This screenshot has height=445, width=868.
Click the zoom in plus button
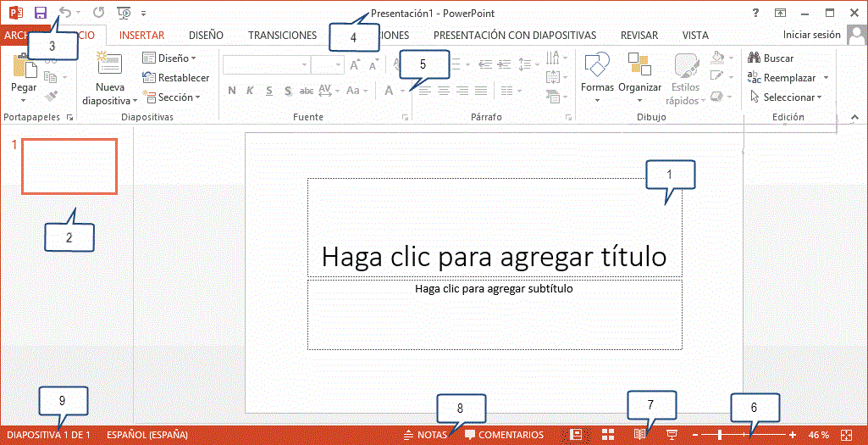pos(793,435)
